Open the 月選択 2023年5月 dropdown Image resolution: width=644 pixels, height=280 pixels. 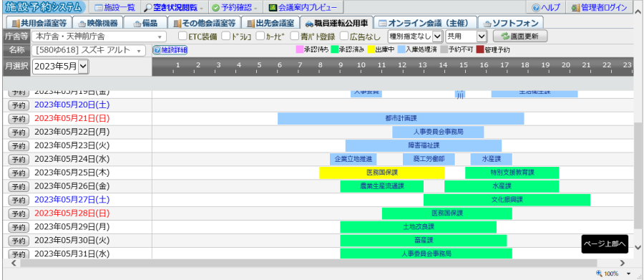tap(60, 67)
